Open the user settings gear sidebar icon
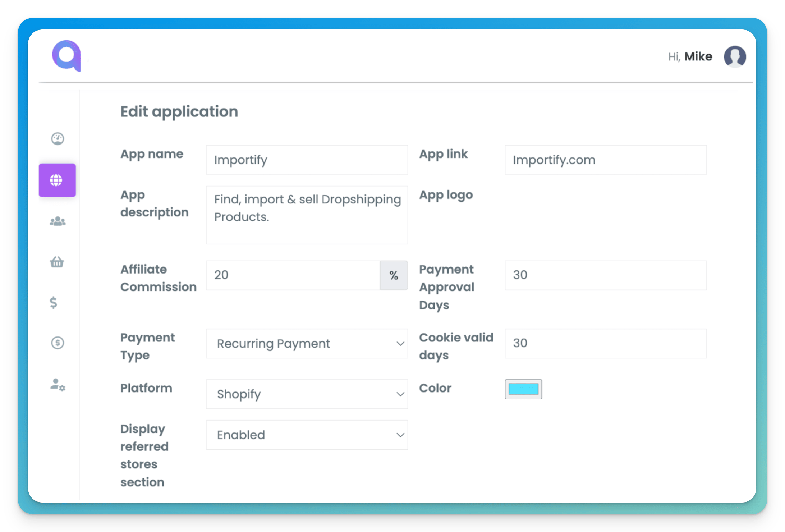 [58, 385]
